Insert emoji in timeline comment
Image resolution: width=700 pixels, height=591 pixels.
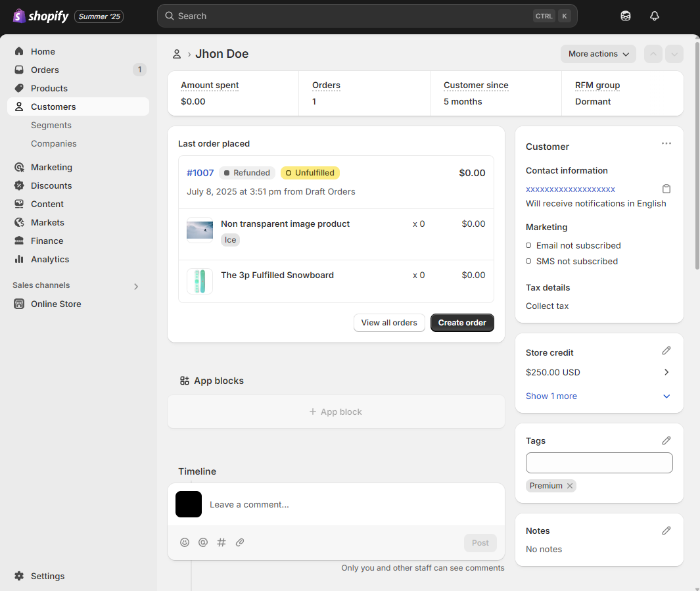point(185,542)
